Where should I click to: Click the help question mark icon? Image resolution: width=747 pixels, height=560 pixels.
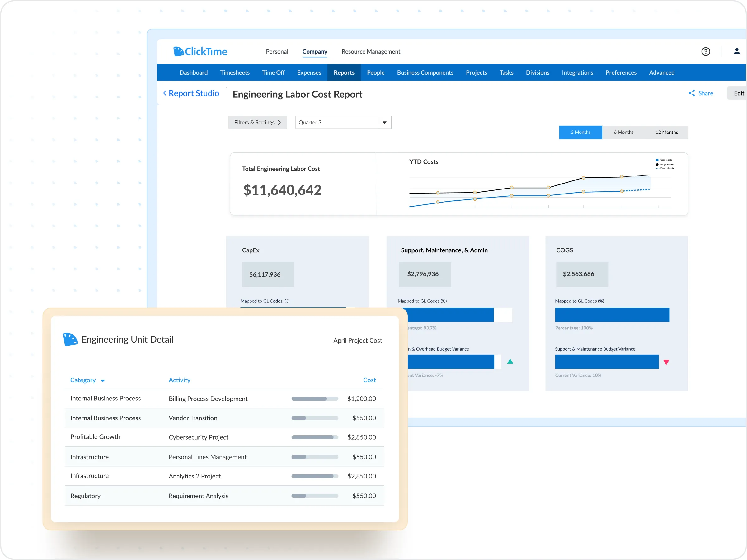pyautogui.click(x=706, y=51)
